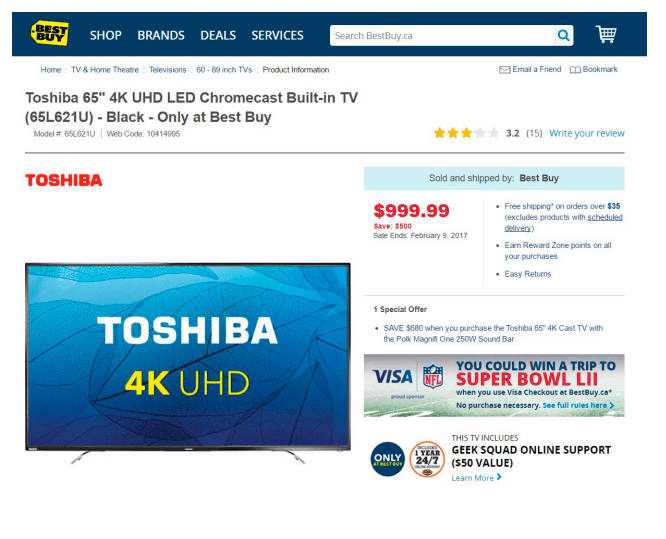
Task: Click the Toshiba 4K UHD TV image
Action: point(188,363)
